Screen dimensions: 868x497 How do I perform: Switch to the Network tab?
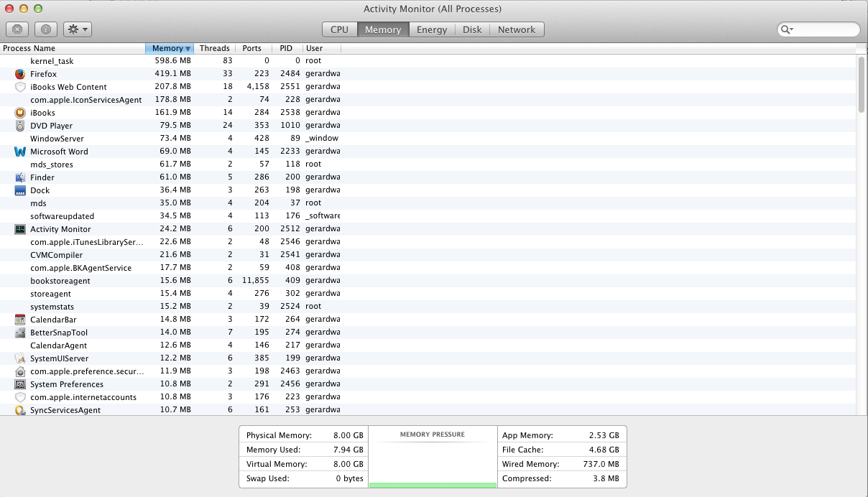(517, 29)
